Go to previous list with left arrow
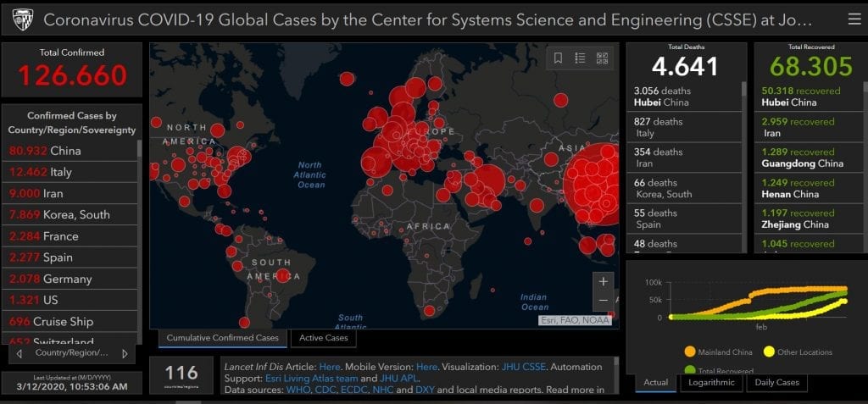Image resolution: width=868 pixels, height=404 pixels. pos(19,353)
